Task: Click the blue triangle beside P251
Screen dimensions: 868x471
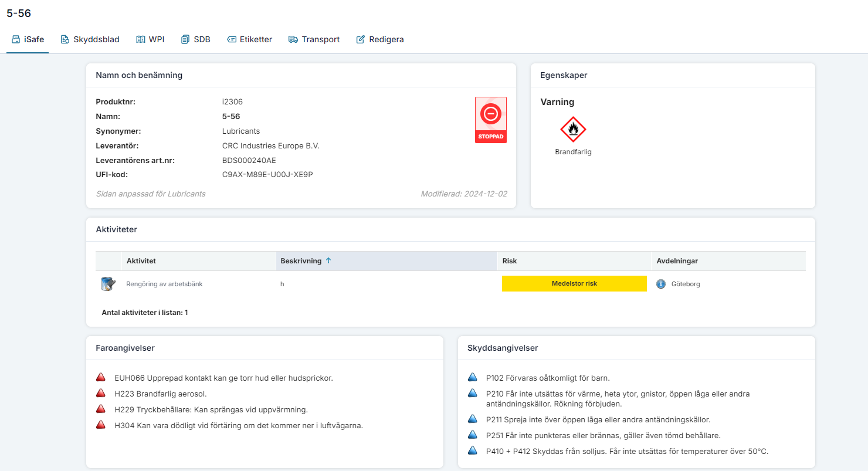Action: coord(473,435)
